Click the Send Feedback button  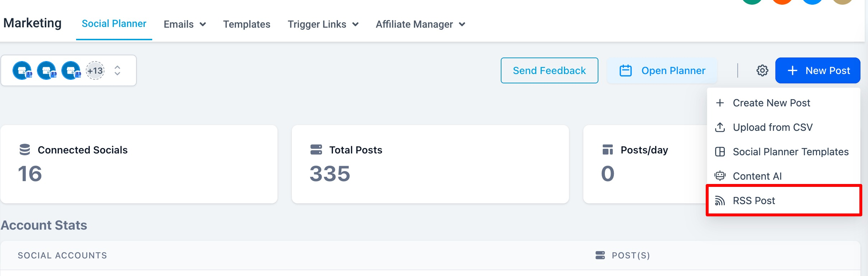click(549, 70)
